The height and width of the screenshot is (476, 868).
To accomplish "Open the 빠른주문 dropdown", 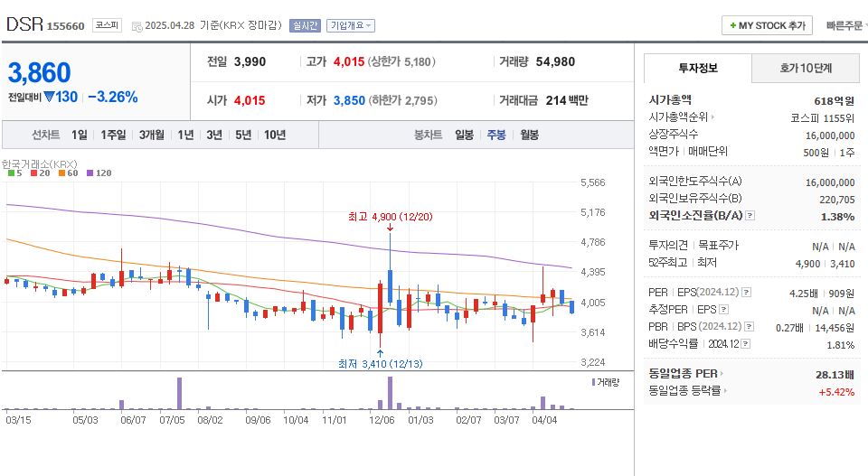I will pyautogui.click(x=846, y=25).
